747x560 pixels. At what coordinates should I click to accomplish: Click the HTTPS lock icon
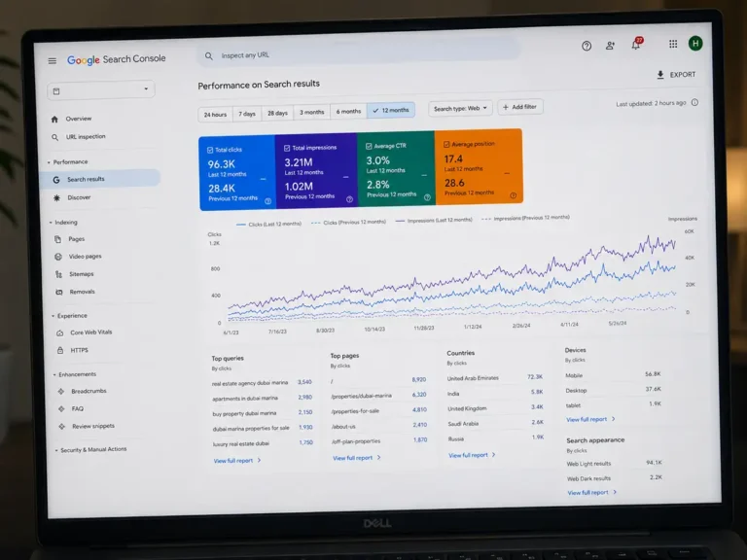pyautogui.click(x=60, y=350)
